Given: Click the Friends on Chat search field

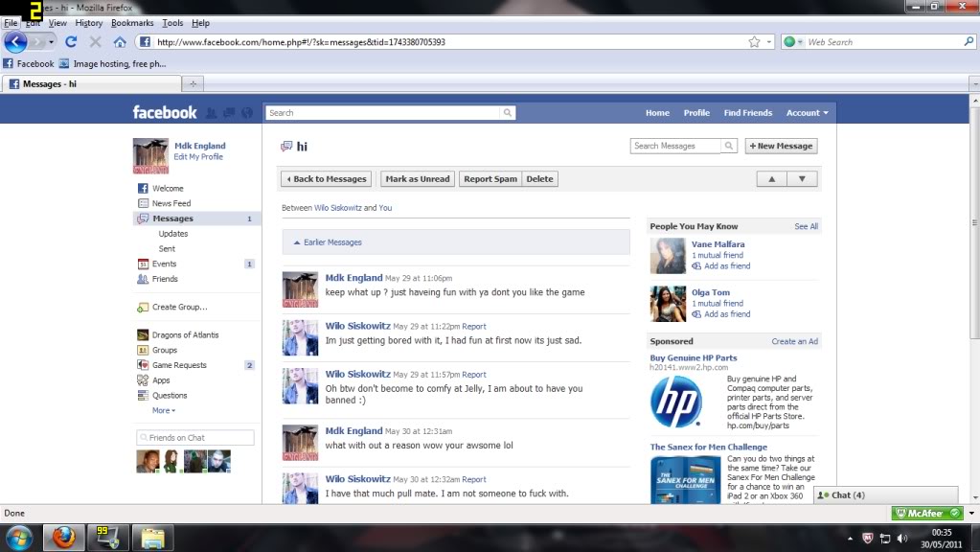Looking at the screenshot, I should pos(195,438).
